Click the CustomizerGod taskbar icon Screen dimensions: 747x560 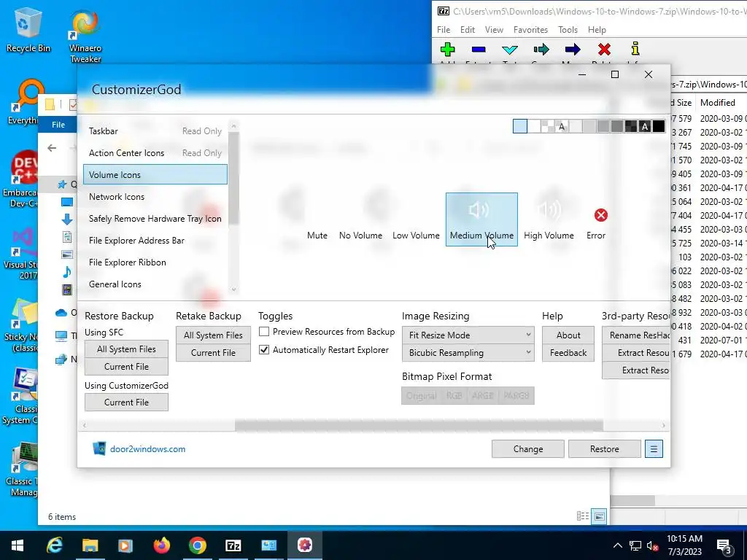(305, 545)
